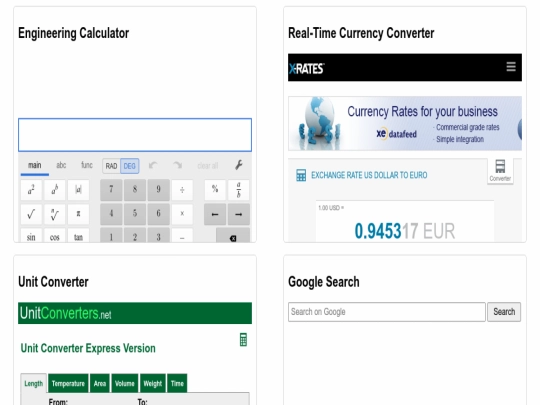The height and width of the screenshot is (405, 540).
Task: Click the redo arrow in calculator
Action: tap(177, 166)
